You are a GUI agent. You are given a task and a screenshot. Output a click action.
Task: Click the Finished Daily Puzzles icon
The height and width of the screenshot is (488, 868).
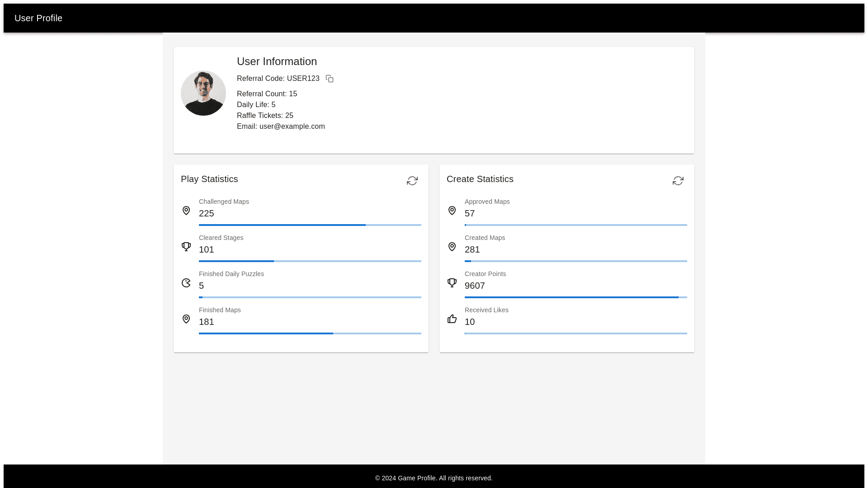click(186, 283)
